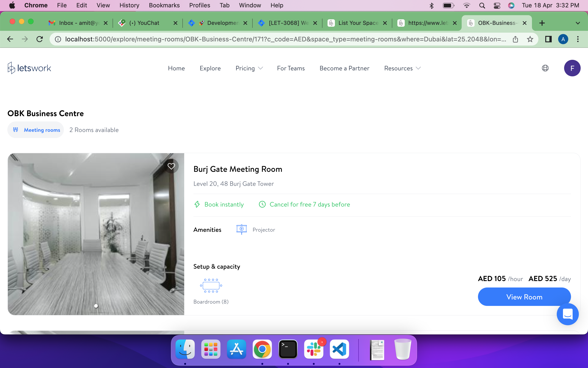Open the Chrome app menu

click(36, 5)
